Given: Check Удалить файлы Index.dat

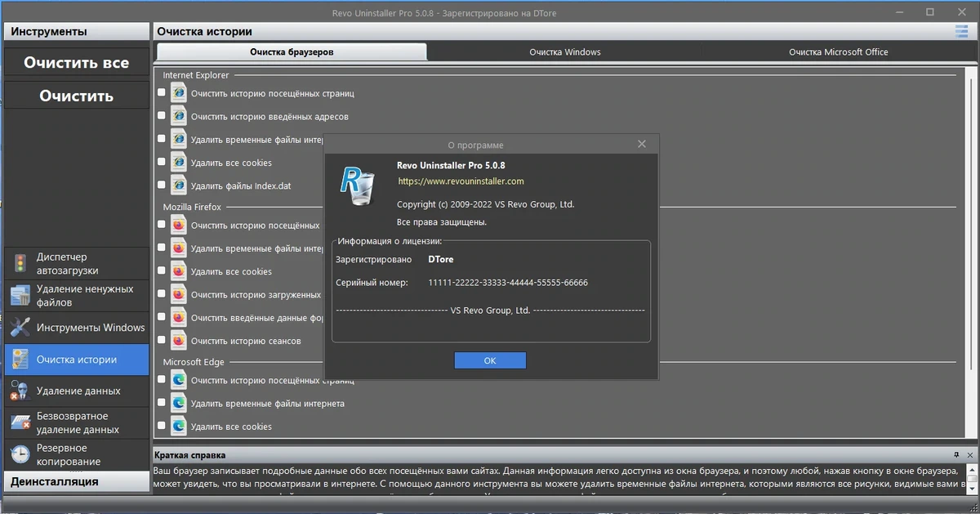Looking at the screenshot, I should pos(162,185).
